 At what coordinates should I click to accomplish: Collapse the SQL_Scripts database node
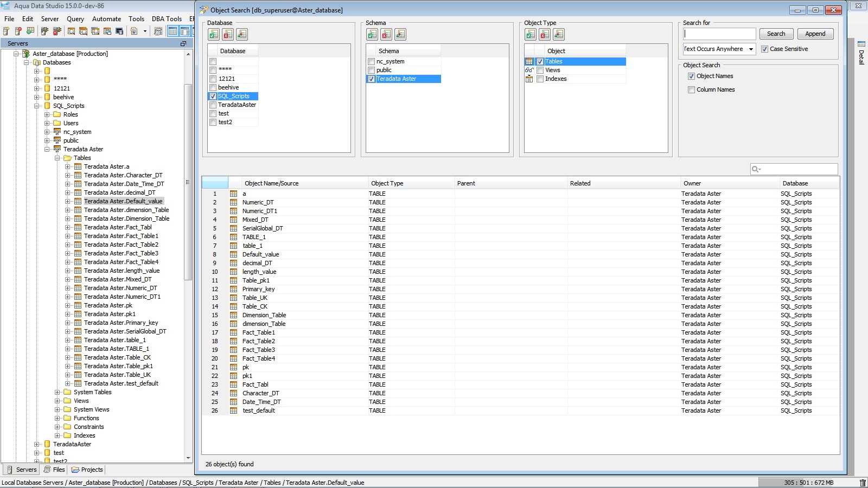point(37,106)
